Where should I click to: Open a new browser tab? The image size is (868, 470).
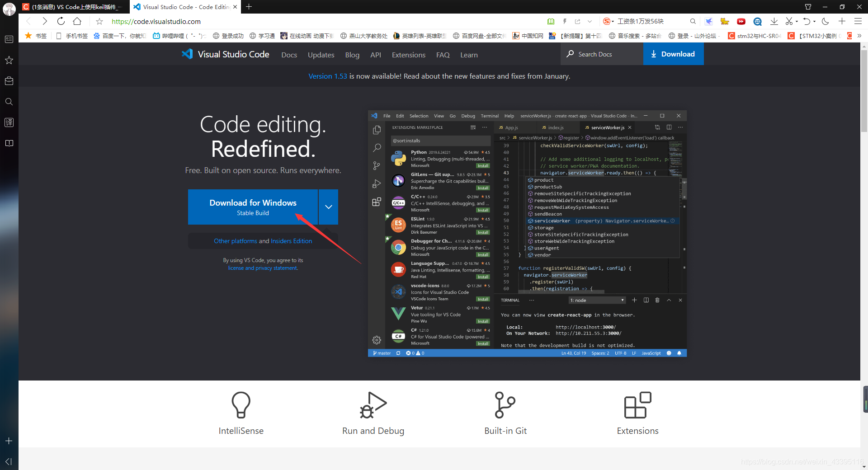pos(249,7)
